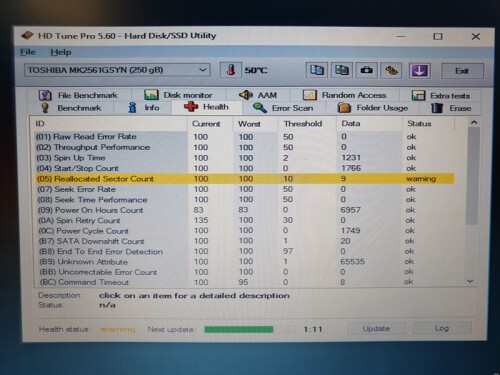The image size is (500, 375).
Task: Switch to the Folder Usage tab
Action: point(373,108)
